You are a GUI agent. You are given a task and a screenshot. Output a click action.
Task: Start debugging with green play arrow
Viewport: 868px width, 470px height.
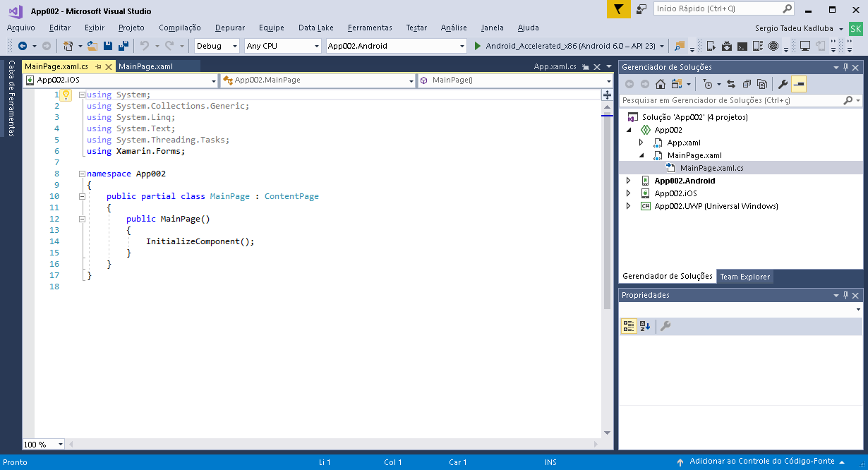[x=478, y=46]
